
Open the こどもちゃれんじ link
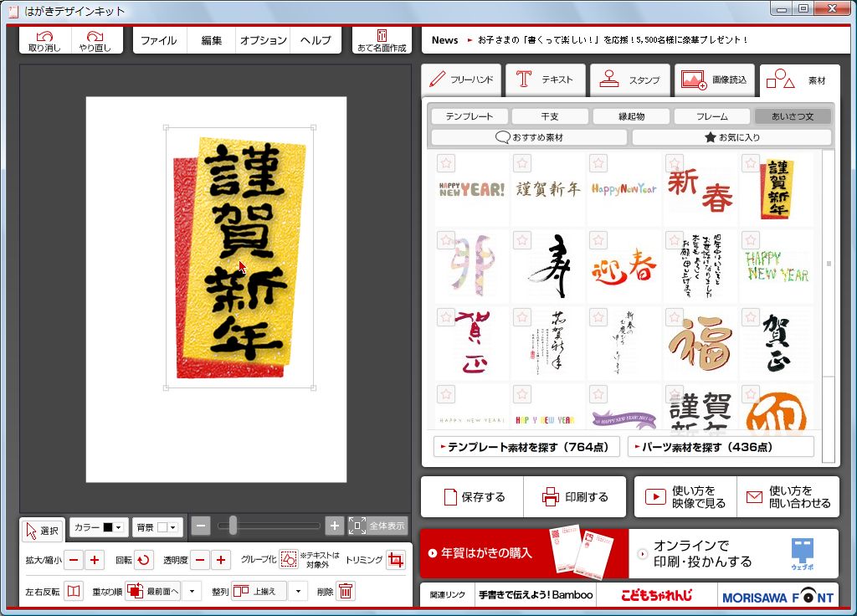(x=656, y=595)
